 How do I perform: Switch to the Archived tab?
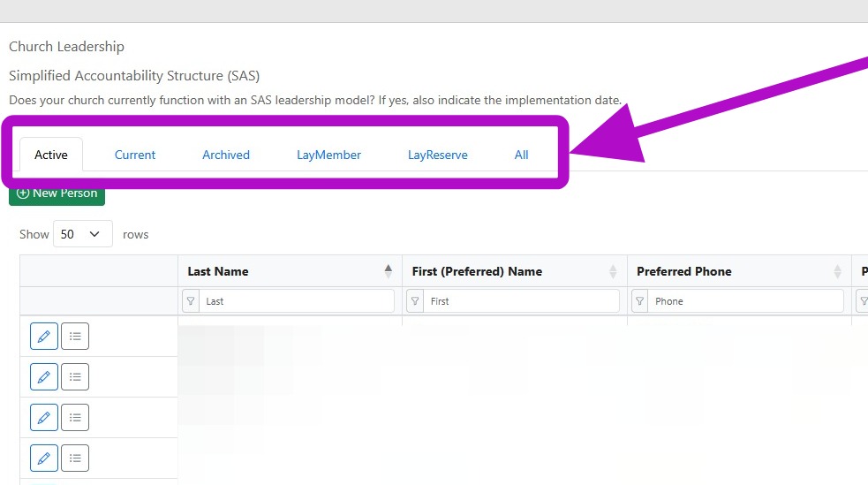(x=226, y=155)
